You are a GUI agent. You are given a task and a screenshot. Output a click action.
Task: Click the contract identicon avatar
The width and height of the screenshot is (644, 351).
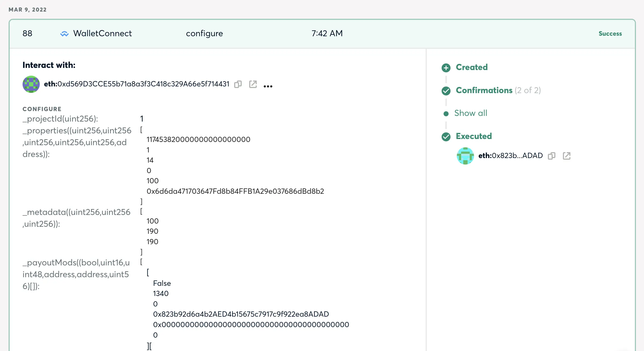pos(31,84)
